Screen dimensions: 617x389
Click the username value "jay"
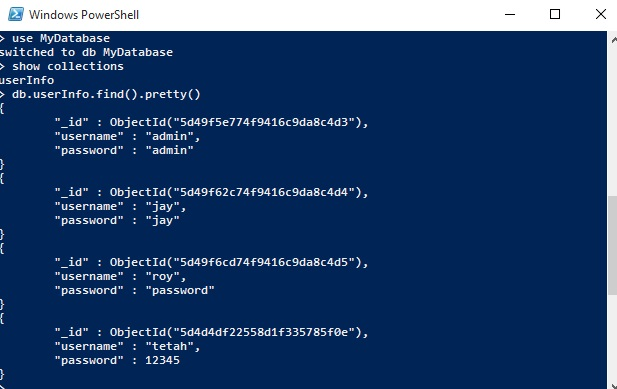[163, 206]
